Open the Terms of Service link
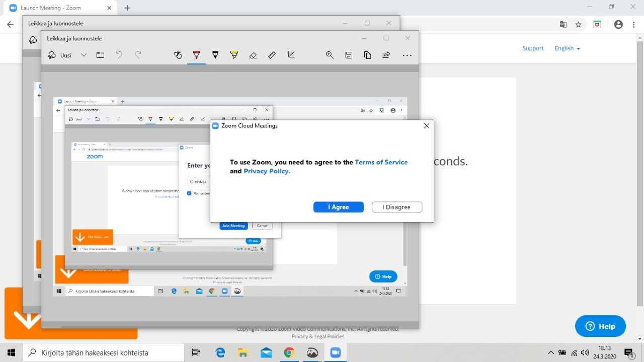 [381, 162]
